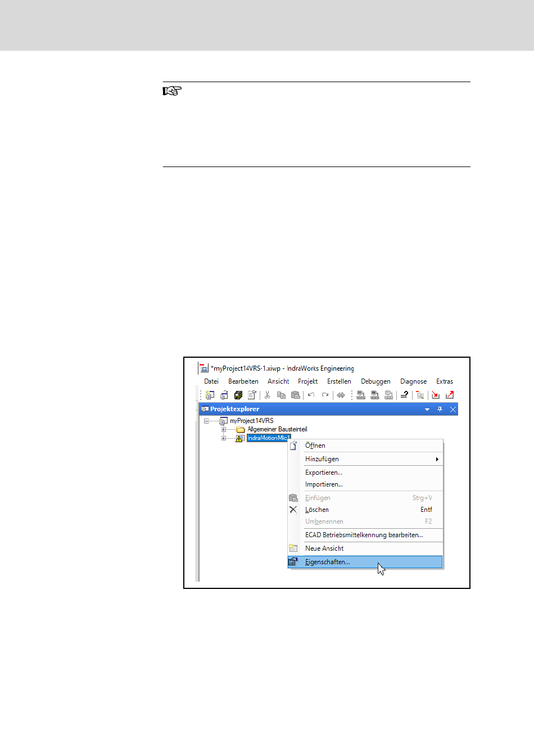534x756 pixels.
Task: Click the red down-arrow download icon
Action: pyautogui.click(x=436, y=395)
